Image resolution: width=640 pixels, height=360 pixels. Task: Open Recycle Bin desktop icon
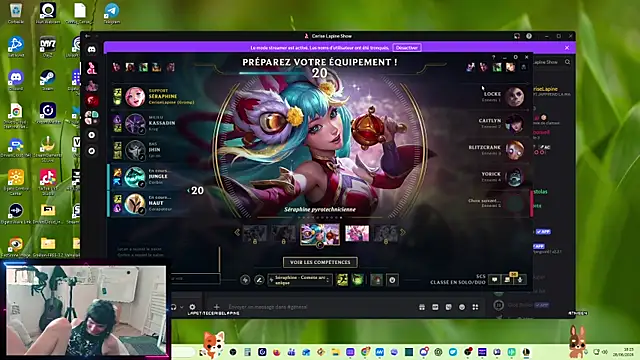tap(16, 13)
